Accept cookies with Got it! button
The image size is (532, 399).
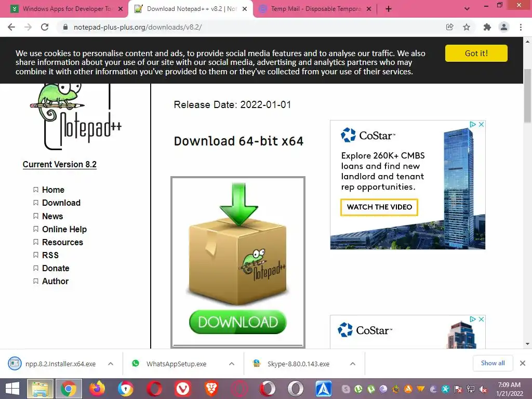coord(476,54)
